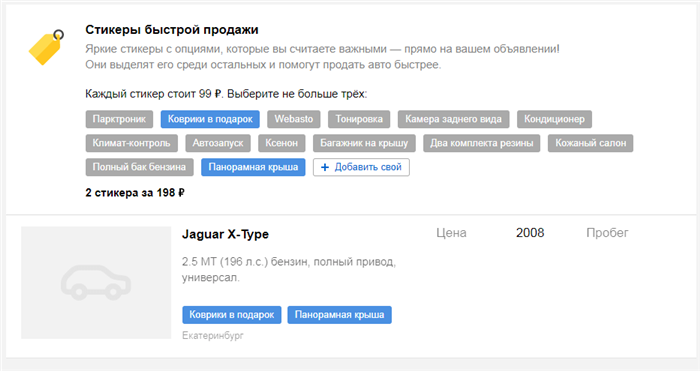Enable the Полный бак бензина sticker
Viewport: 700px width, 371px height.
[x=139, y=167]
